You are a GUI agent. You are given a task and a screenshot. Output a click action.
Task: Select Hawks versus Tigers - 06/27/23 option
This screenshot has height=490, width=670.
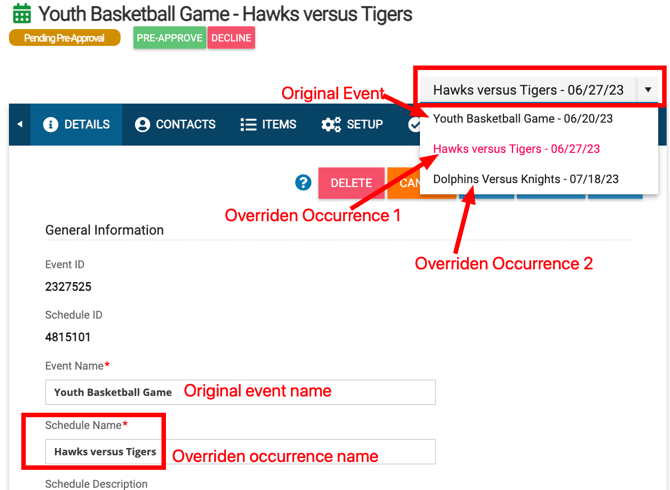pyautogui.click(x=516, y=149)
